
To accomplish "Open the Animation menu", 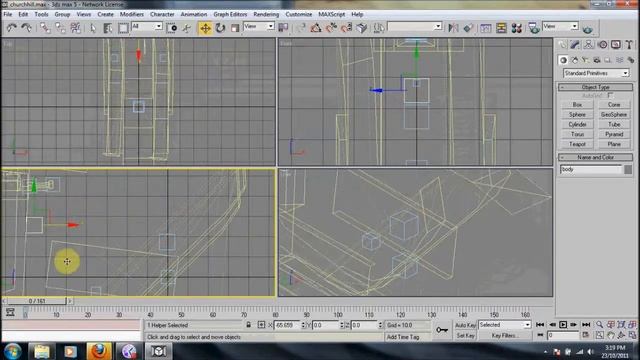I will point(193,14).
